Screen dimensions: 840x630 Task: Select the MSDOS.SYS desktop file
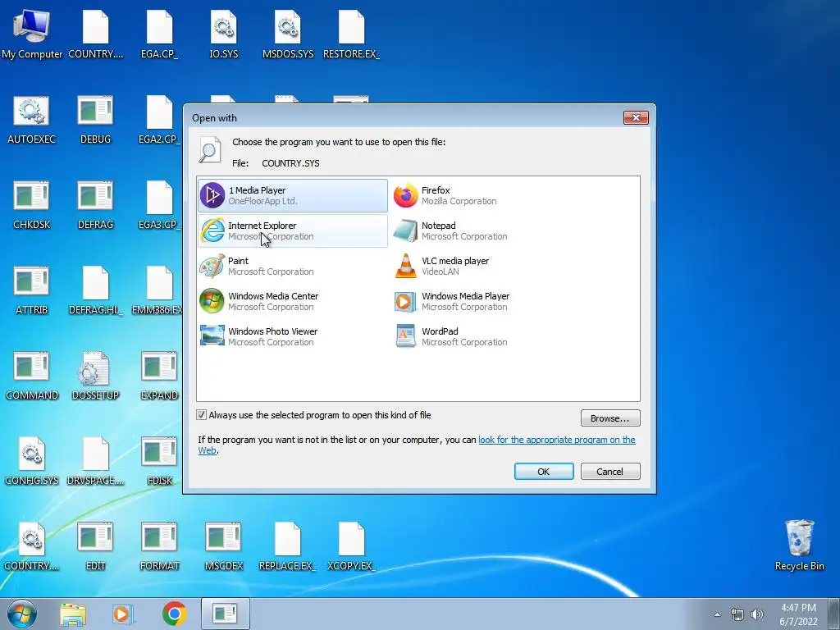(x=288, y=34)
